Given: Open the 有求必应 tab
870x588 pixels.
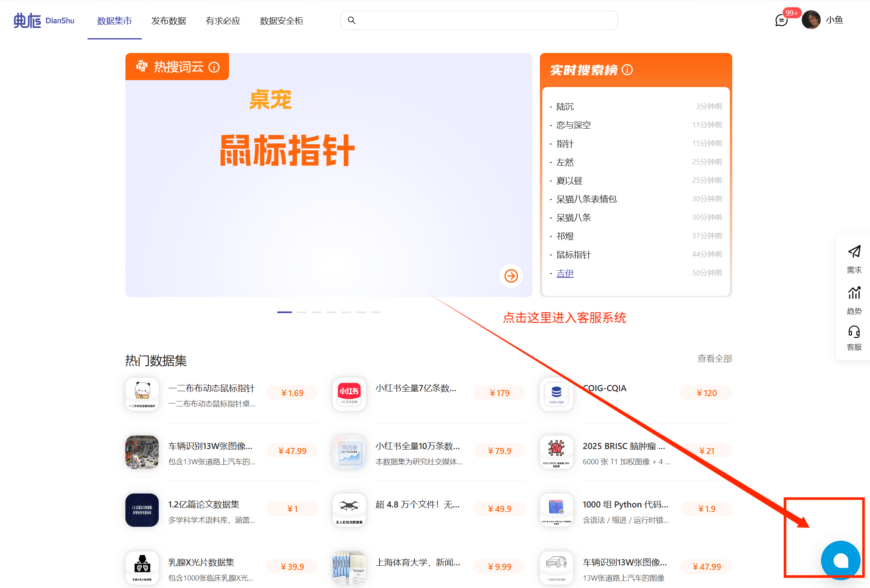Looking at the screenshot, I should pos(223,21).
